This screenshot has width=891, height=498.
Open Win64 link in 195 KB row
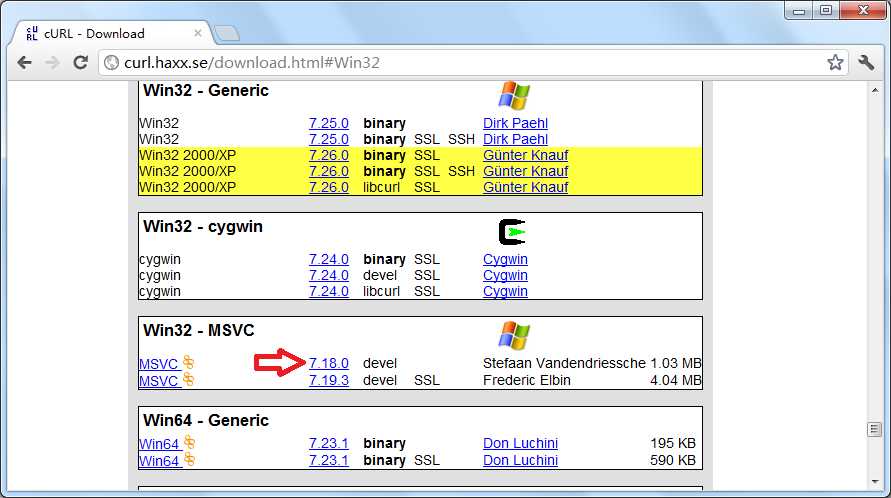pos(159,443)
